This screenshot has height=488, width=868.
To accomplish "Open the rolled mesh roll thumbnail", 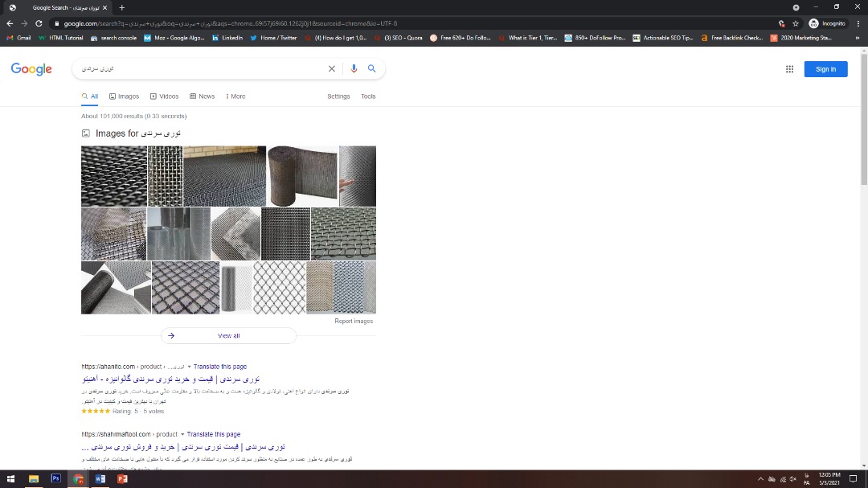I will click(302, 176).
